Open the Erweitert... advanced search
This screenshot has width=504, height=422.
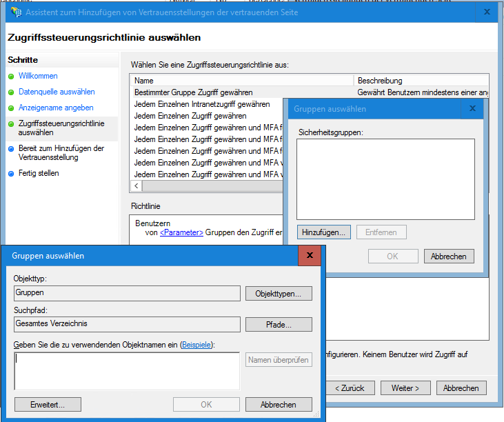click(x=48, y=404)
